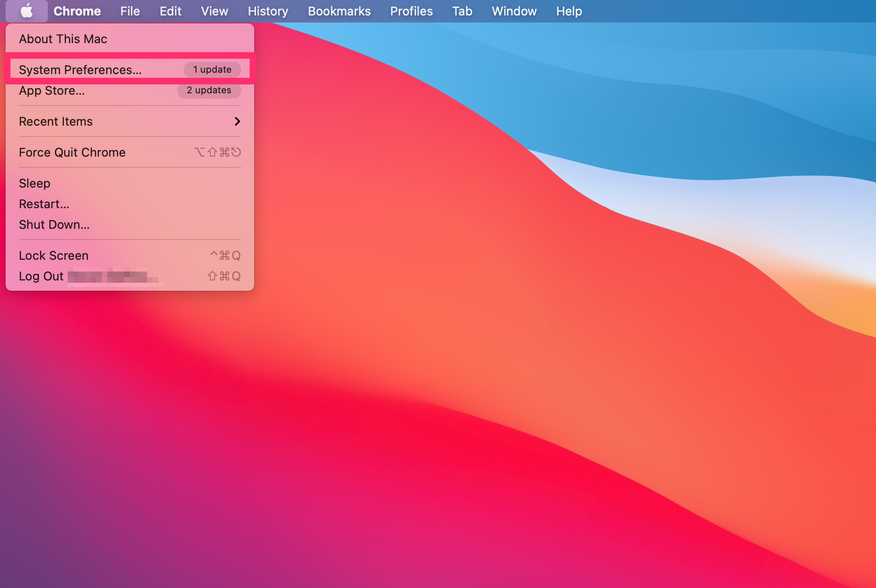Viewport: 876px width, 588px height.
Task: Open the File menu
Action: 130,11
